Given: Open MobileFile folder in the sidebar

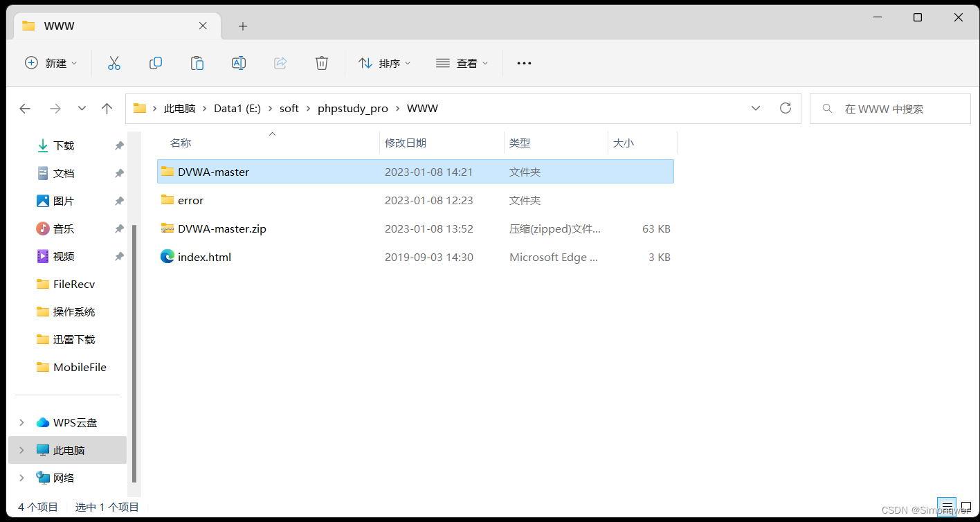Looking at the screenshot, I should tap(80, 367).
